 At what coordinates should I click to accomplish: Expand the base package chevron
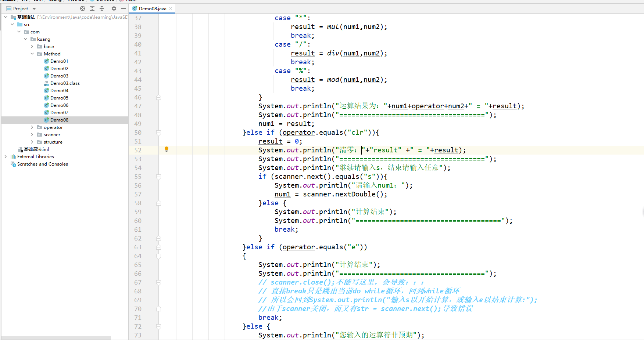[x=32, y=46]
